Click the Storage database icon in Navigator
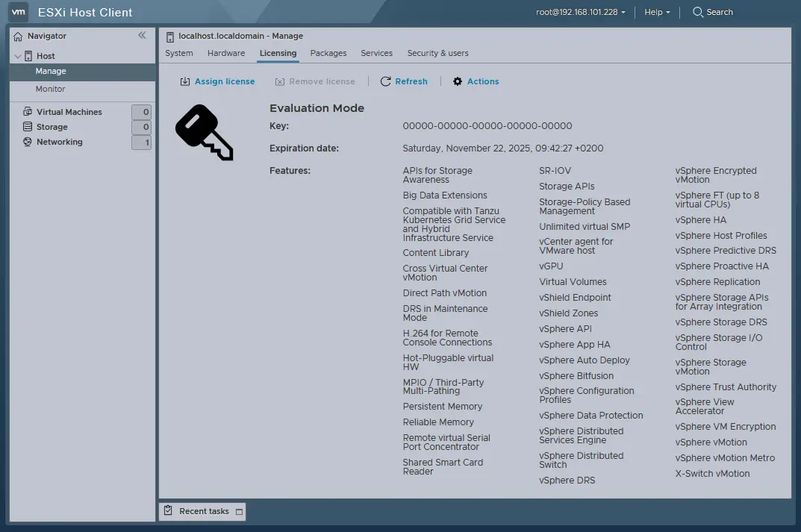 click(x=28, y=127)
